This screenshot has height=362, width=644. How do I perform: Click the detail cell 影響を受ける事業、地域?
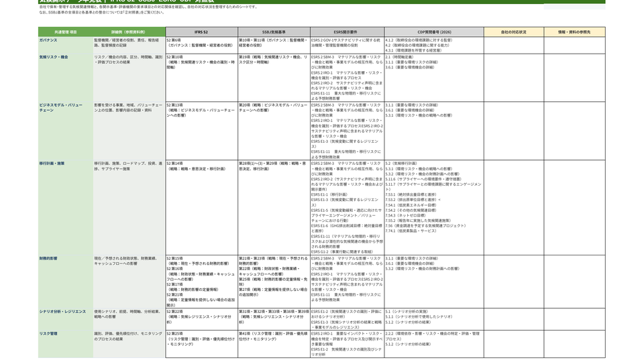[x=129, y=131]
